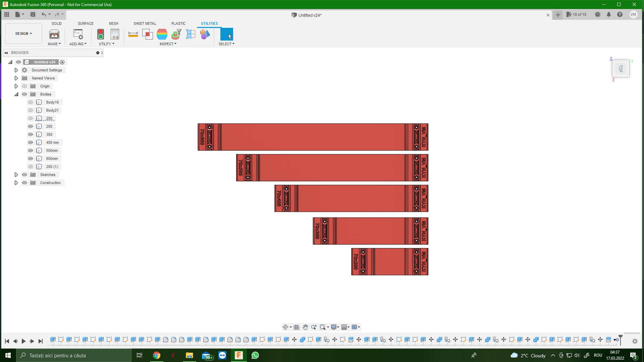Switch to the SURFACE tab

[x=86, y=23]
